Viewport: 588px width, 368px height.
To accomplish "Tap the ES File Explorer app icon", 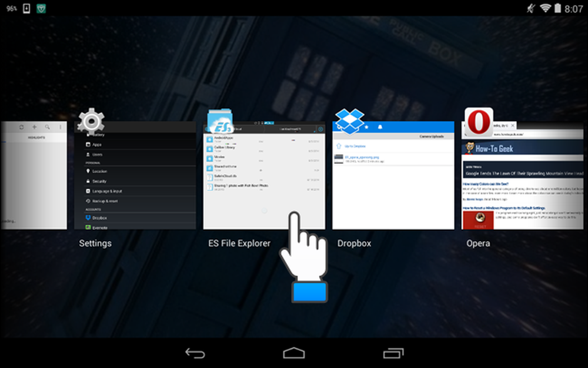I will pos(220,121).
